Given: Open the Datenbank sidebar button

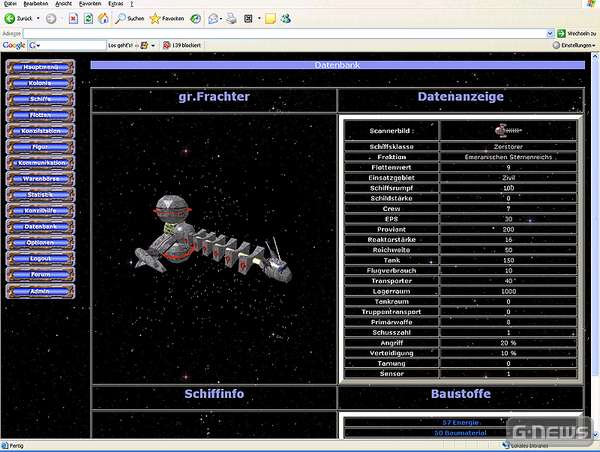Looking at the screenshot, I should pyautogui.click(x=41, y=227).
